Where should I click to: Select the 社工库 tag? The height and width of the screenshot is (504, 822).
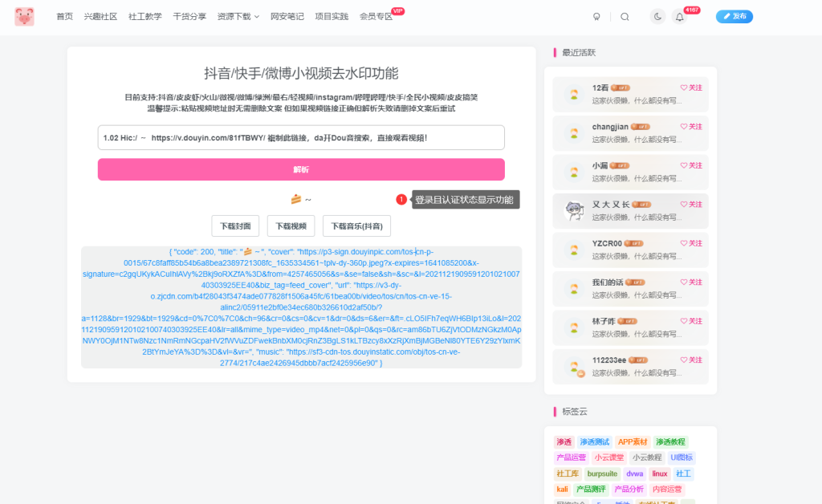568,474
